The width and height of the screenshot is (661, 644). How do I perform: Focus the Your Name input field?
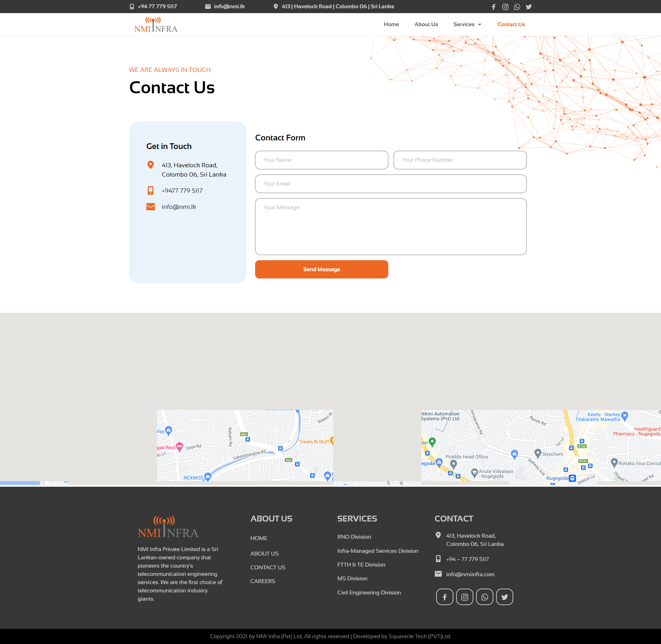[x=322, y=160]
